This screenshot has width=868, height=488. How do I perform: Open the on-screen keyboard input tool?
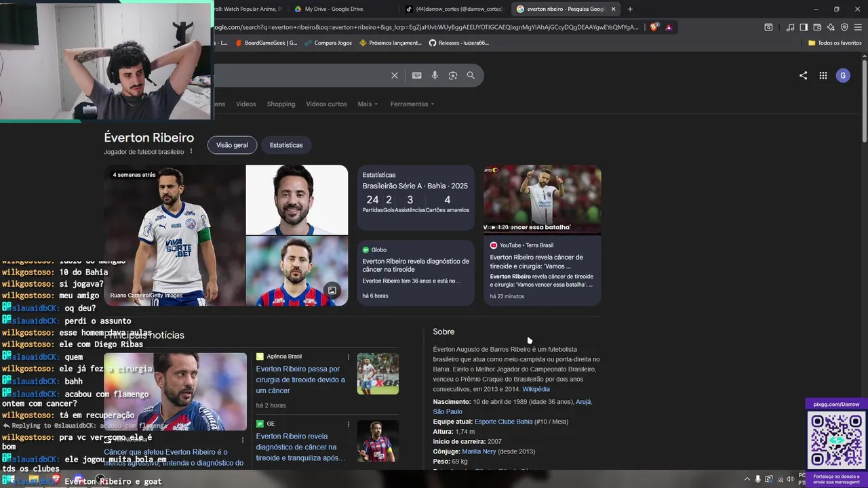click(x=416, y=75)
